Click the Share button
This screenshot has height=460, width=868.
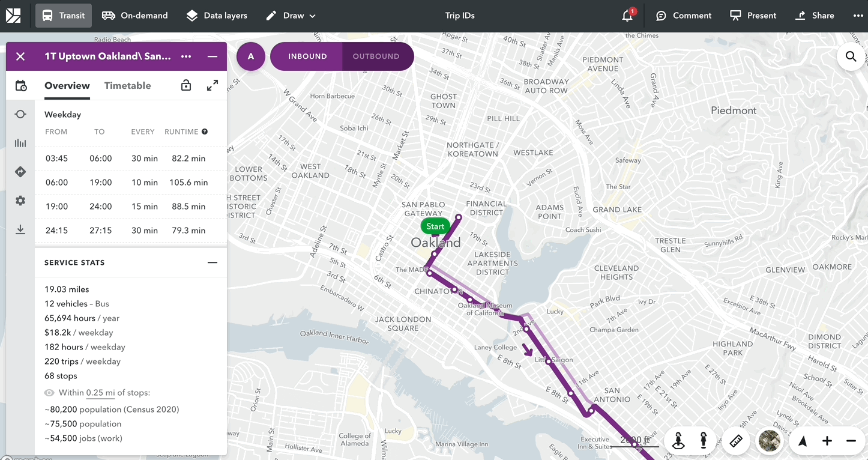click(x=815, y=16)
